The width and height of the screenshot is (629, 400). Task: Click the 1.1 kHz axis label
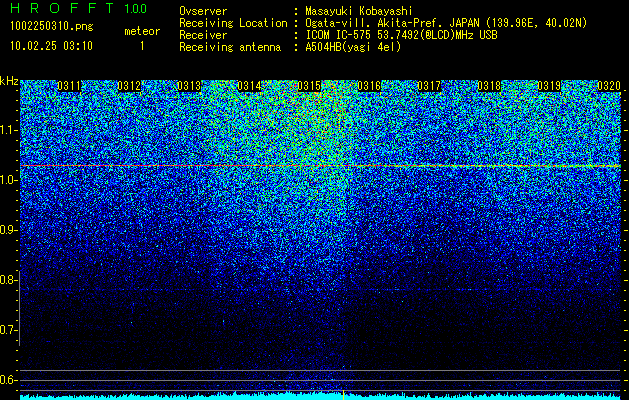(x=8, y=130)
